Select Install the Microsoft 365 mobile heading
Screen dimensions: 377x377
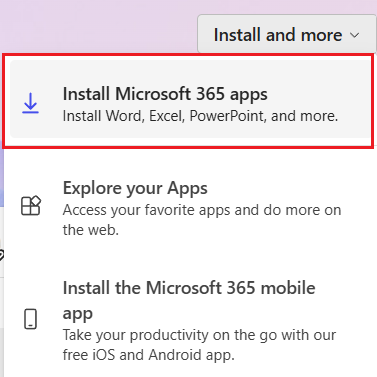pos(189,288)
